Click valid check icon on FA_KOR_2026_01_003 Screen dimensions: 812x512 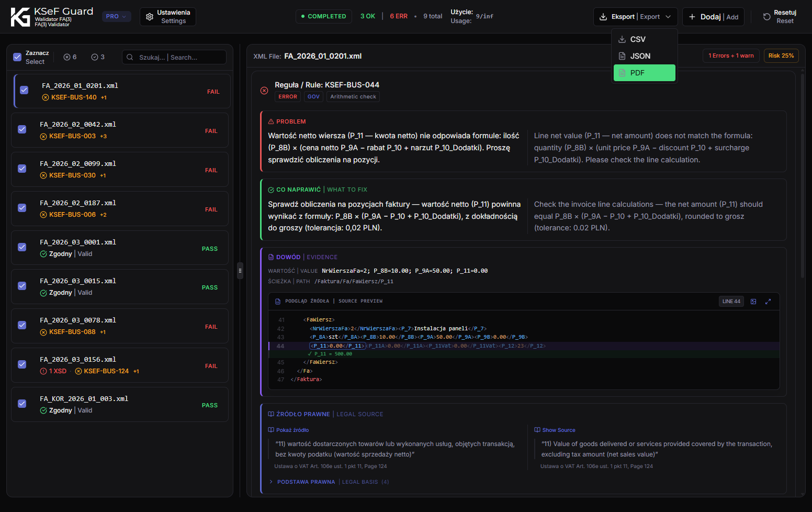click(x=43, y=410)
